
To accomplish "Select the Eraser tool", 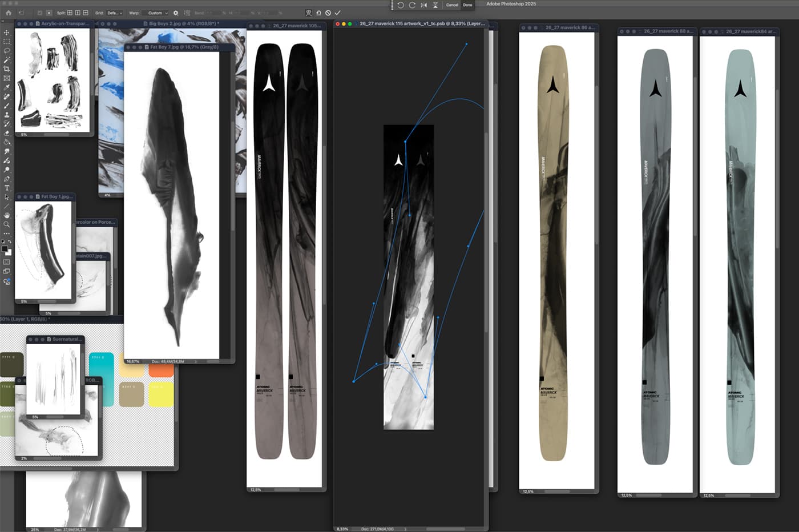I will (7, 133).
